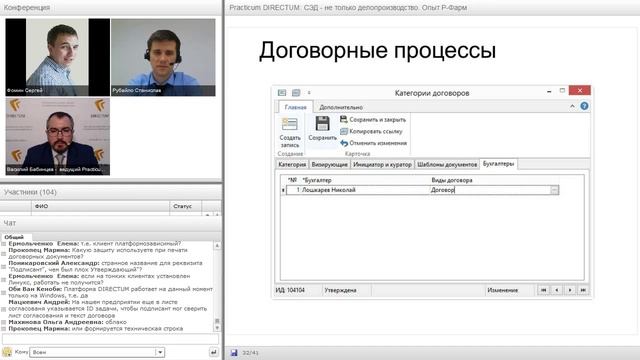Open the Шаблоны документов tab
640x360 pixels.
[447, 164]
